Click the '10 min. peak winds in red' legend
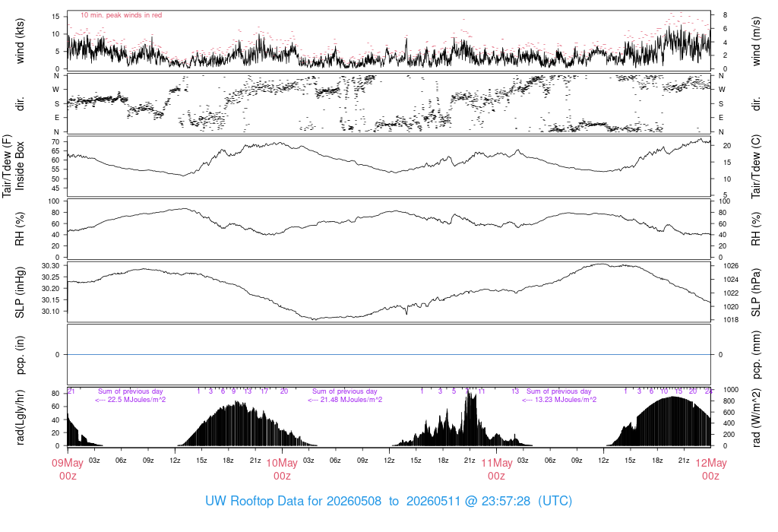The image size is (778, 532). pos(121,15)
